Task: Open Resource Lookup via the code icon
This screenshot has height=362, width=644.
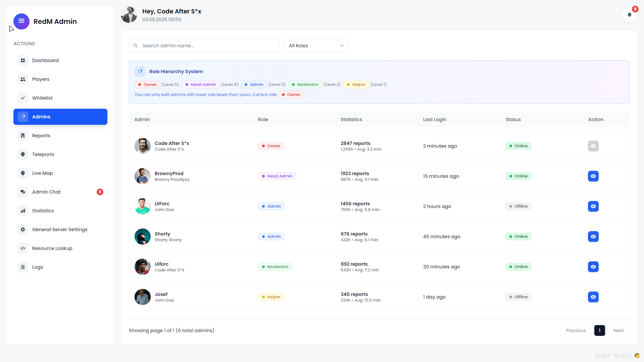Action: click(23, 248)
